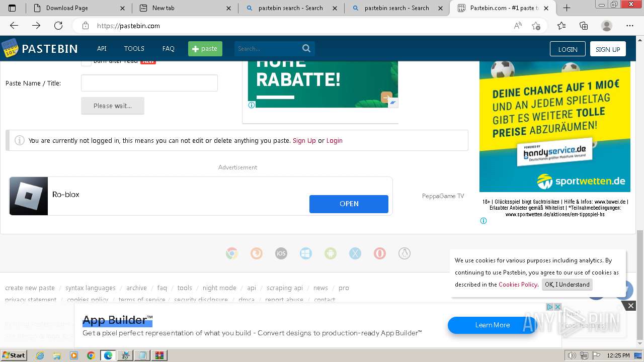Image resolution: width=644 pixels, height=362 pixels.
Task: Open a new tab with plus button
Action: pyautogui.click(x=567, y=8)
